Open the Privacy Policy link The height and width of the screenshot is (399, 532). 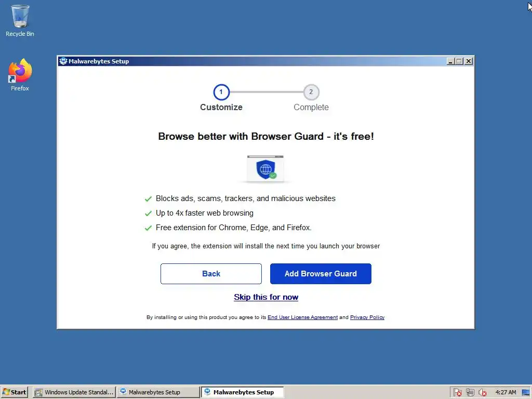point(367,317)
